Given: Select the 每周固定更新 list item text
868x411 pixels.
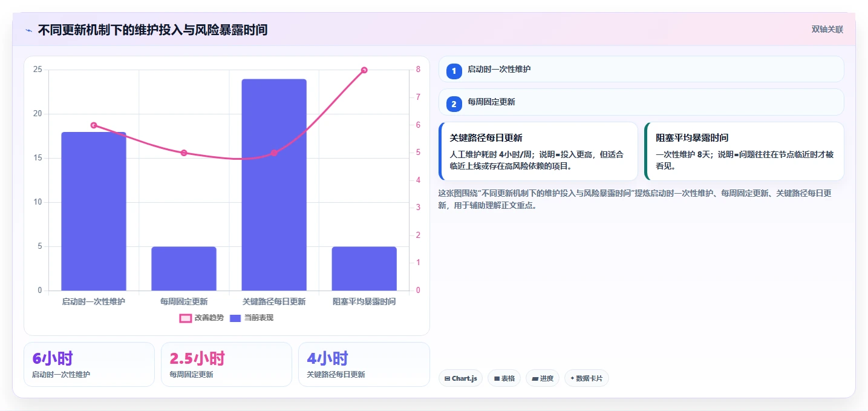Looking at the screenshot, I should pos(491,102).
